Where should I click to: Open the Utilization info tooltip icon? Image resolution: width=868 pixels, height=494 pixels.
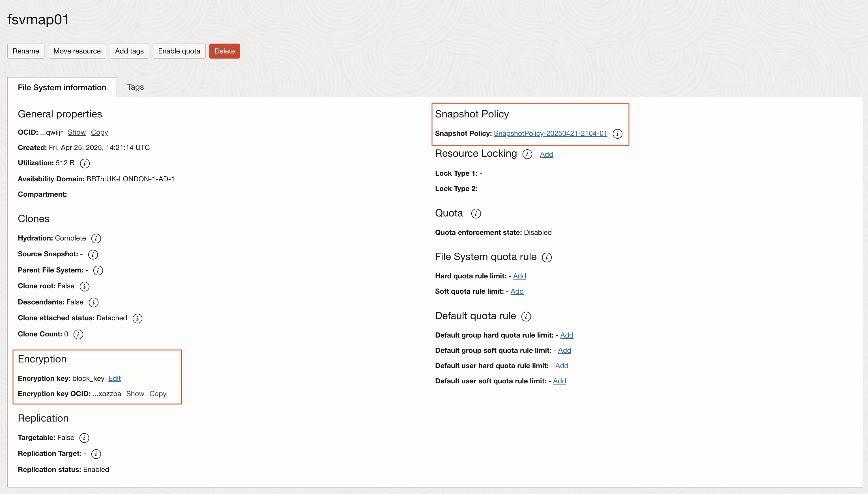point(85,163)
